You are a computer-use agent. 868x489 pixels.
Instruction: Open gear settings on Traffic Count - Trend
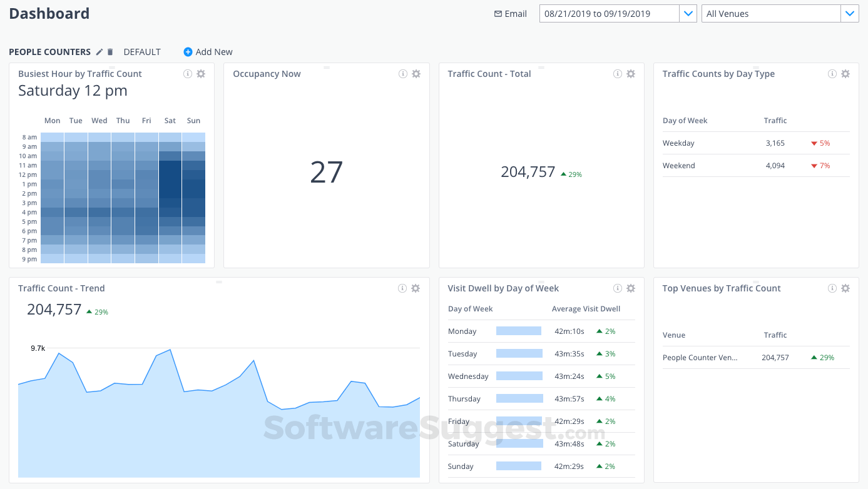pyautogui.click(x=415, y=288)
